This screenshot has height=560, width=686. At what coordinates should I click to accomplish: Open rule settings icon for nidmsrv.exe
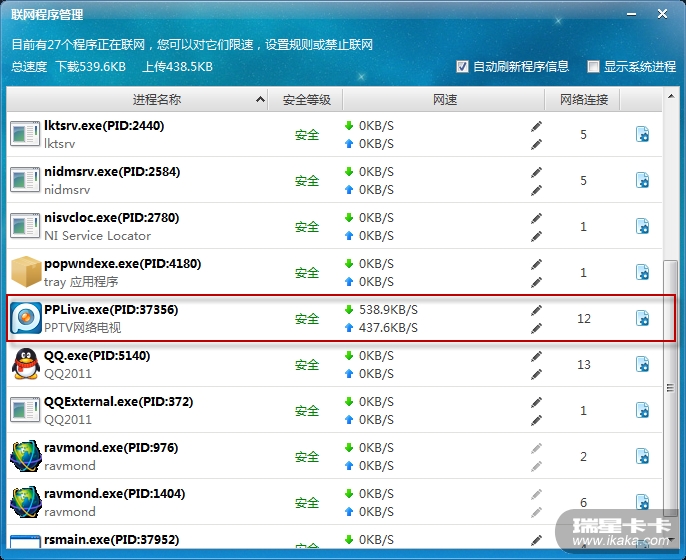click(x=642, y=181)
